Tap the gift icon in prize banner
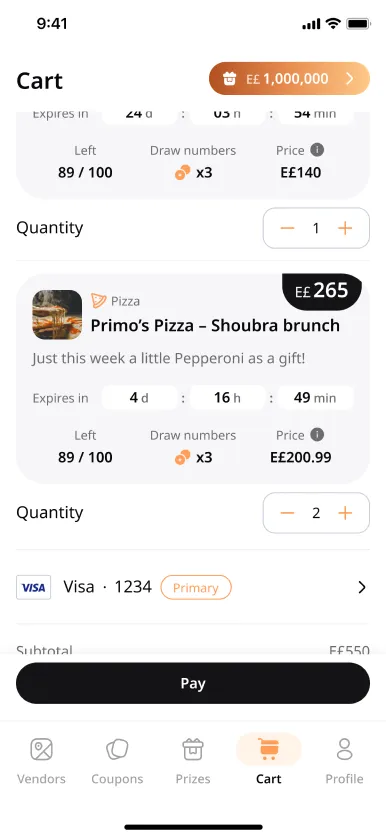386x838 pixels. pyautogui.click(x=230, y=79)
